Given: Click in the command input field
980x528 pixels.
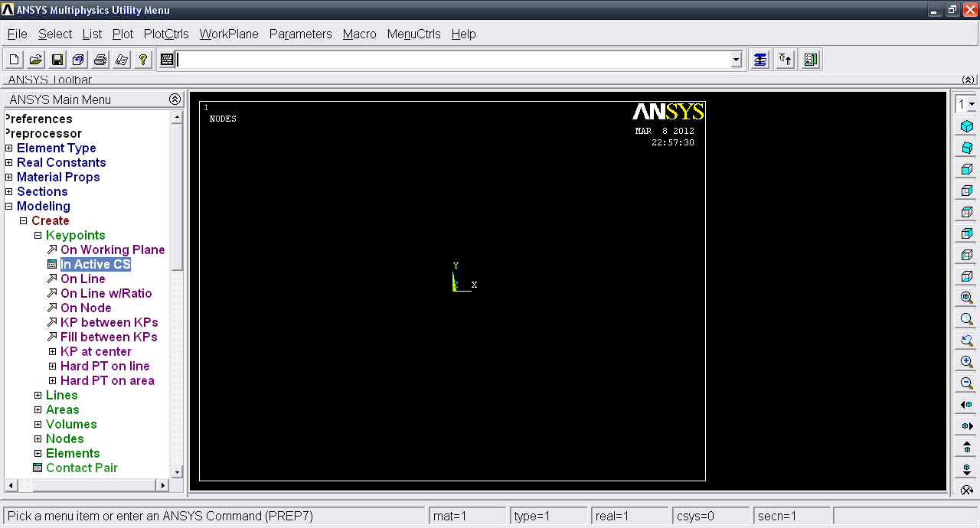Looking at the screenshot, I should point(453,60).
